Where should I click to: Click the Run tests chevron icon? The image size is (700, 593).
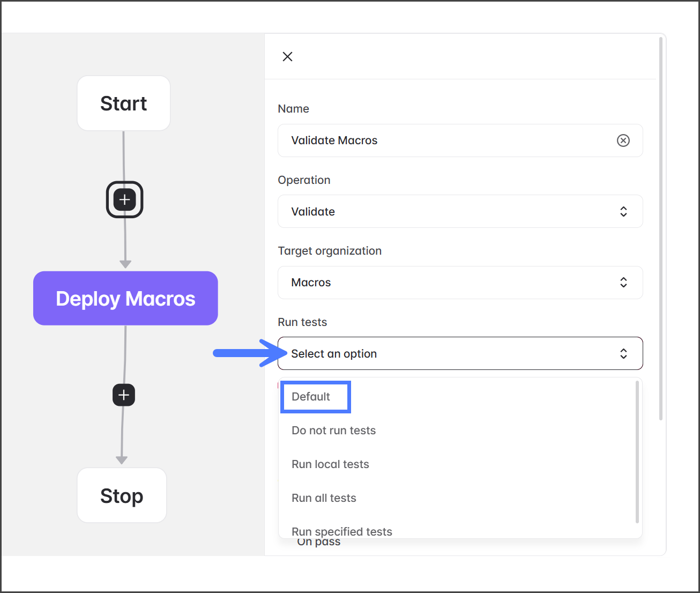(623, 354)
